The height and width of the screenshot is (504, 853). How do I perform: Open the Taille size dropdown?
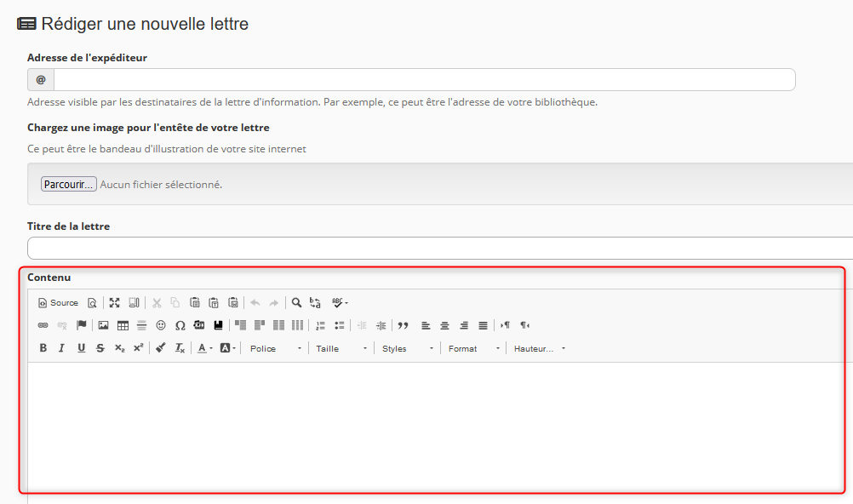(341, 348)
